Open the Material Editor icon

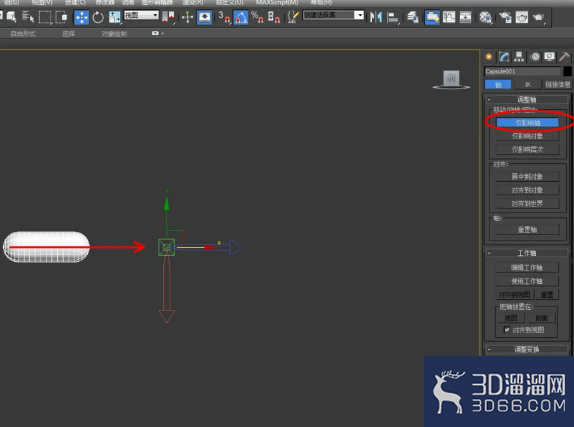tap(485, 17)
